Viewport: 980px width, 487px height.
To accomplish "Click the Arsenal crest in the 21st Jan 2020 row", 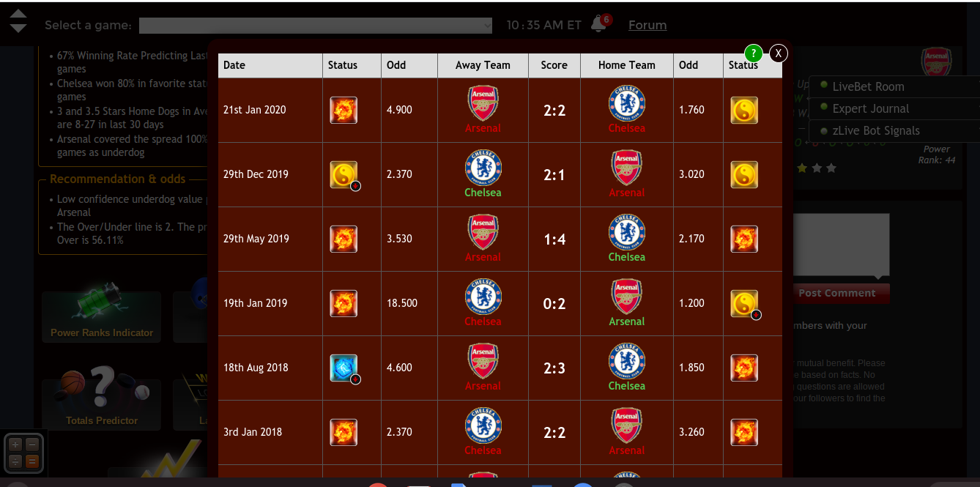I will (483, 103).
